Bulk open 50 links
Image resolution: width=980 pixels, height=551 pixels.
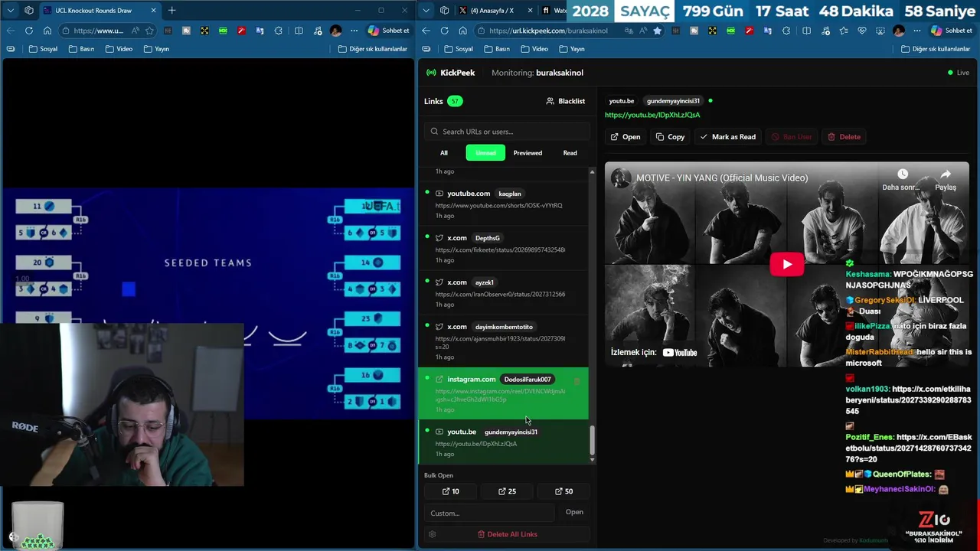click(563, 491)
